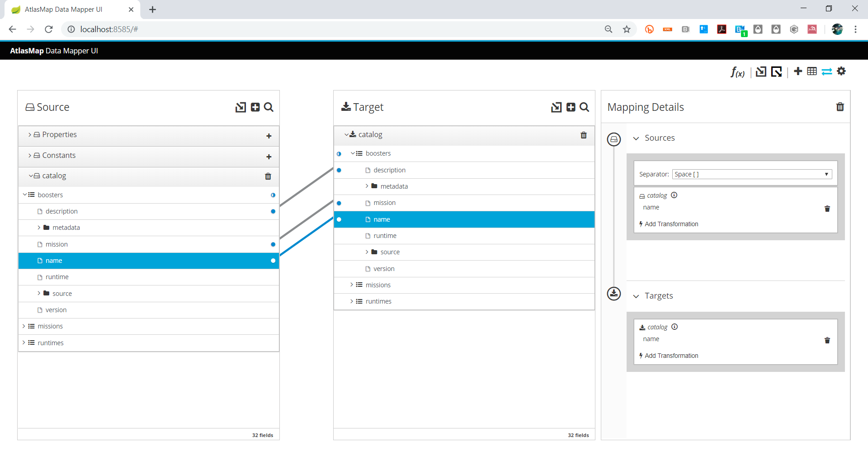The width and height of the screenshot is (868, 466).
Task: Click the plus to add a new Constant
Action: pyautogui.click(x=269, y=157)
